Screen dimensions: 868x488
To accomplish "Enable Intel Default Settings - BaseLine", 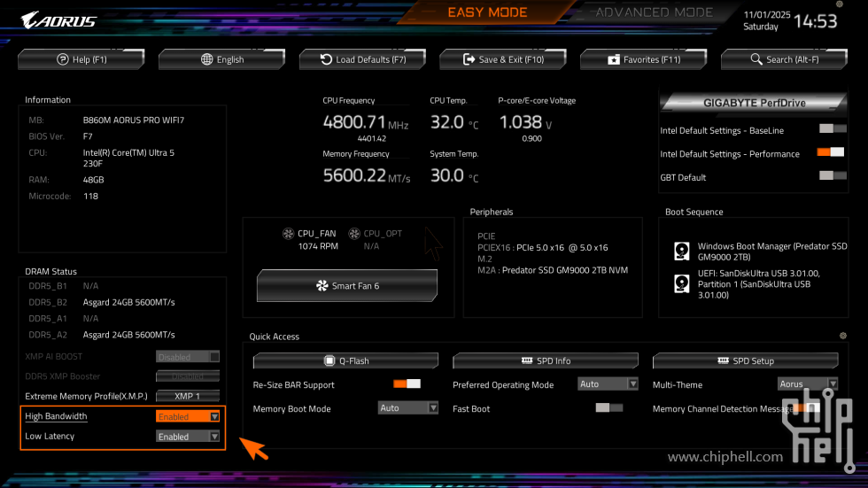I will [831, 129].
